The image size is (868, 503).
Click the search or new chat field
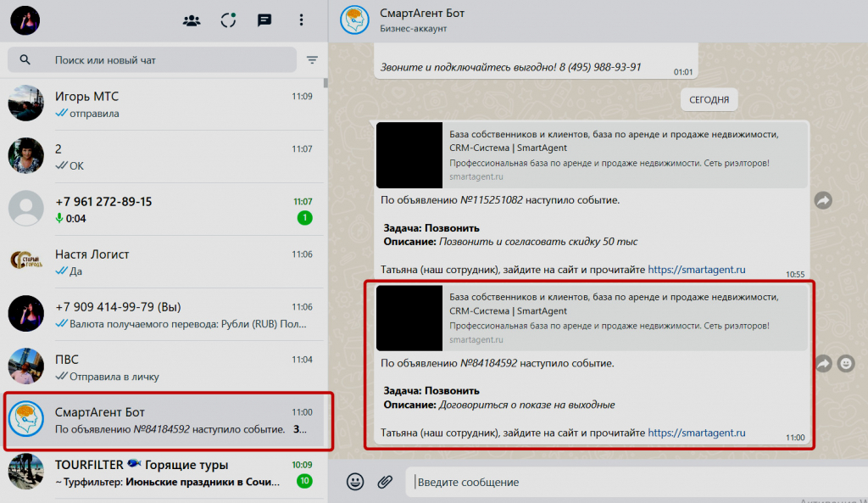point(152,60)
